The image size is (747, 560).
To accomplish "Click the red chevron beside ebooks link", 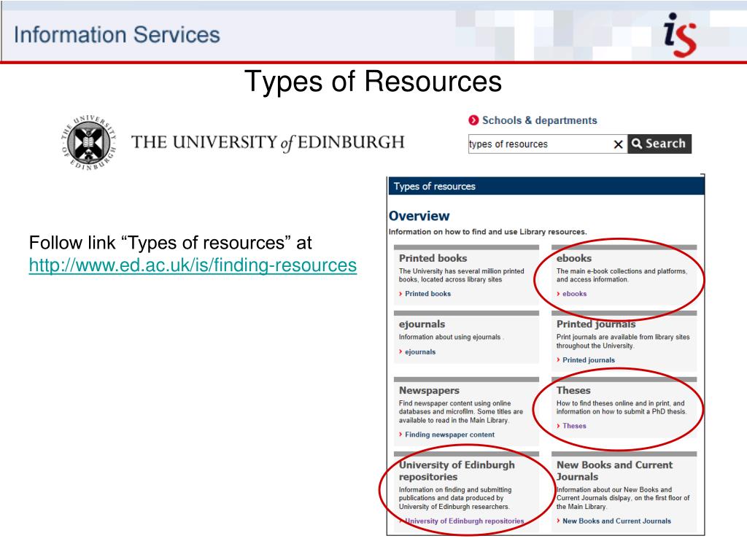I will pyautogui.click(x=558, y=294).
